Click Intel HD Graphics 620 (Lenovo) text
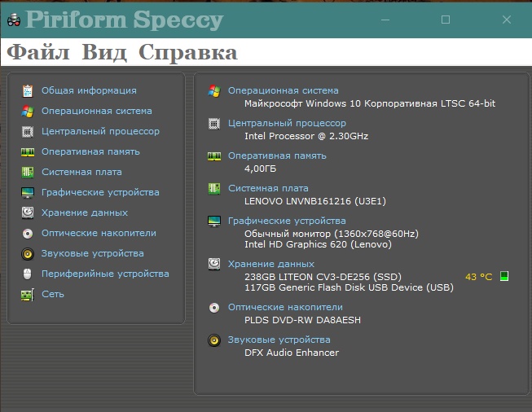The image size is (532, 412). pyautogui.click(x=318, y=244)
